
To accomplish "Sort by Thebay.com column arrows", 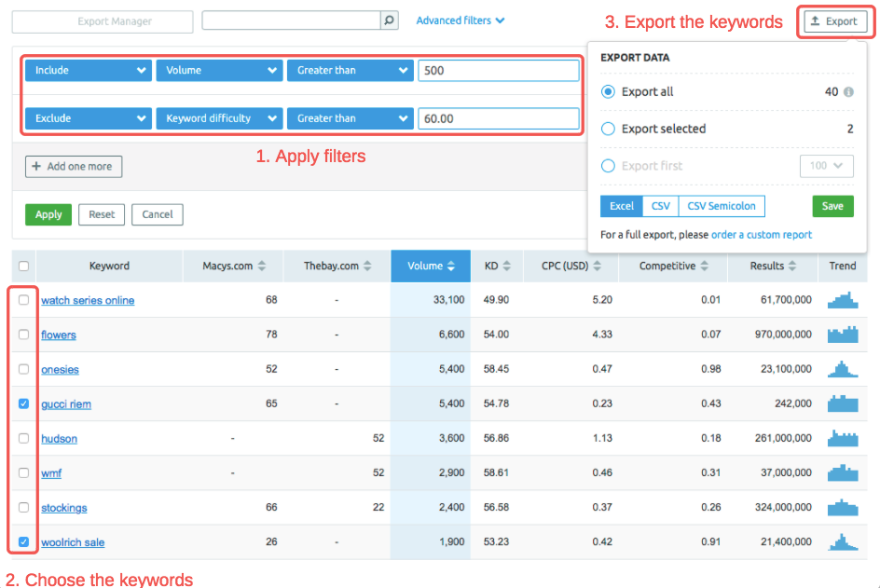I will 368,267.
